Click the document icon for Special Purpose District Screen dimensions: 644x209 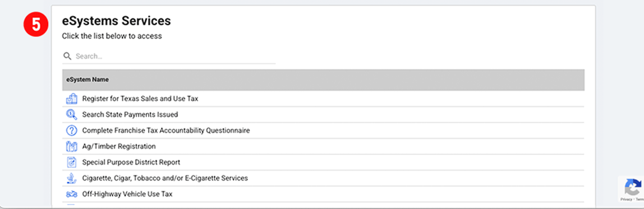pyautogui.click(x=71, y=162)
